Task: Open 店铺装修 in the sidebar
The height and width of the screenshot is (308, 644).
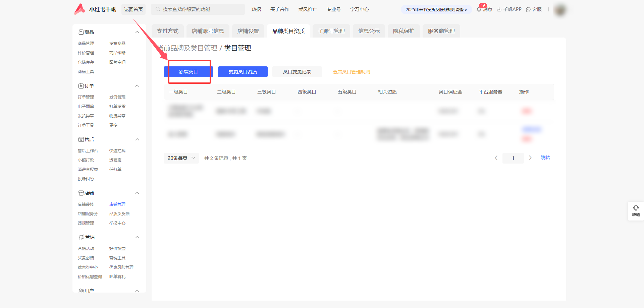Action: coord(86,204)
